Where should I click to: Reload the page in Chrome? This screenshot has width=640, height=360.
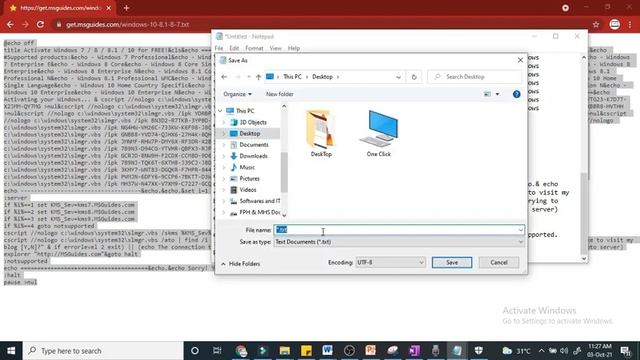click(40, 24)
